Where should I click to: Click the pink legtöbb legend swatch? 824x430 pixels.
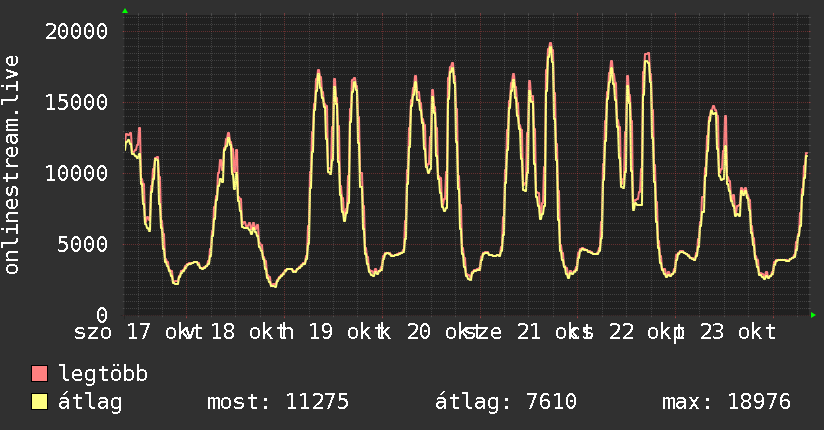(39, 373)
